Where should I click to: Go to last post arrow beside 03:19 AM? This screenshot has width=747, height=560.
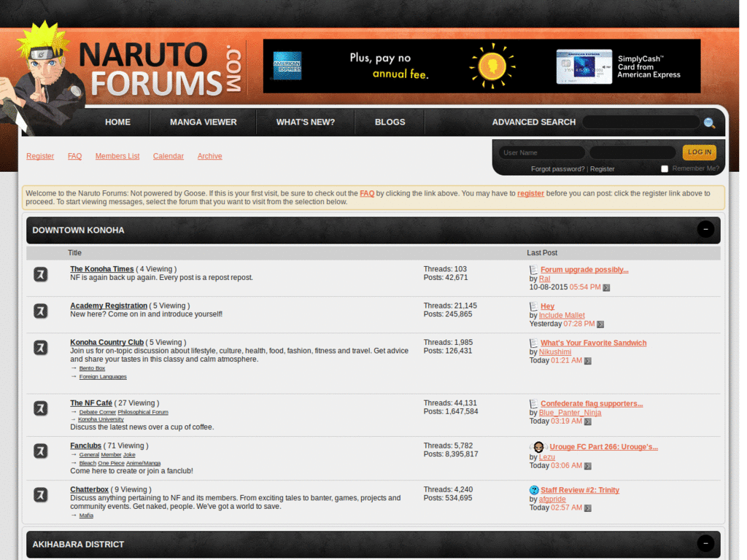coord(588,421)
